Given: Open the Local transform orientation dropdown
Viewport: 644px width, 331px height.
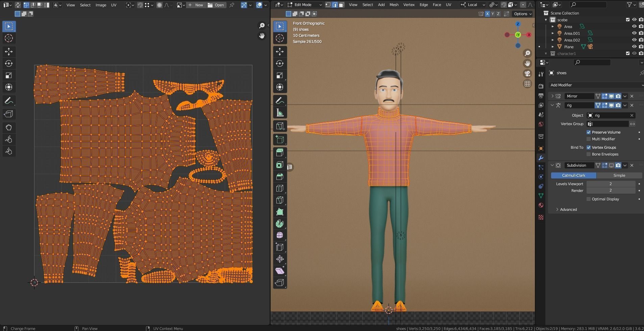Looking at the screenshot, I should (x=473, y=5).
